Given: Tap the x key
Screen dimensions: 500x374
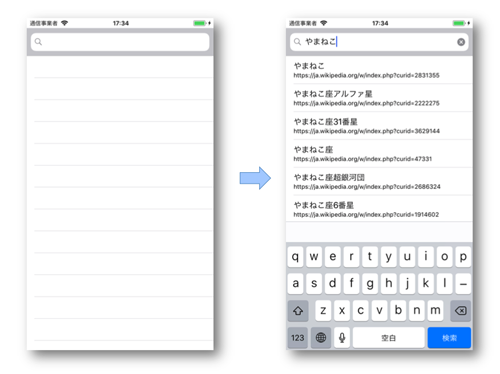Looking at the screenshot, I should 342,311.
